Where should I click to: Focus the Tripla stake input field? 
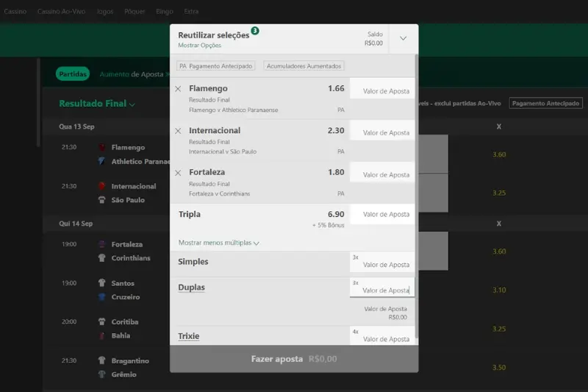[382, 214]
